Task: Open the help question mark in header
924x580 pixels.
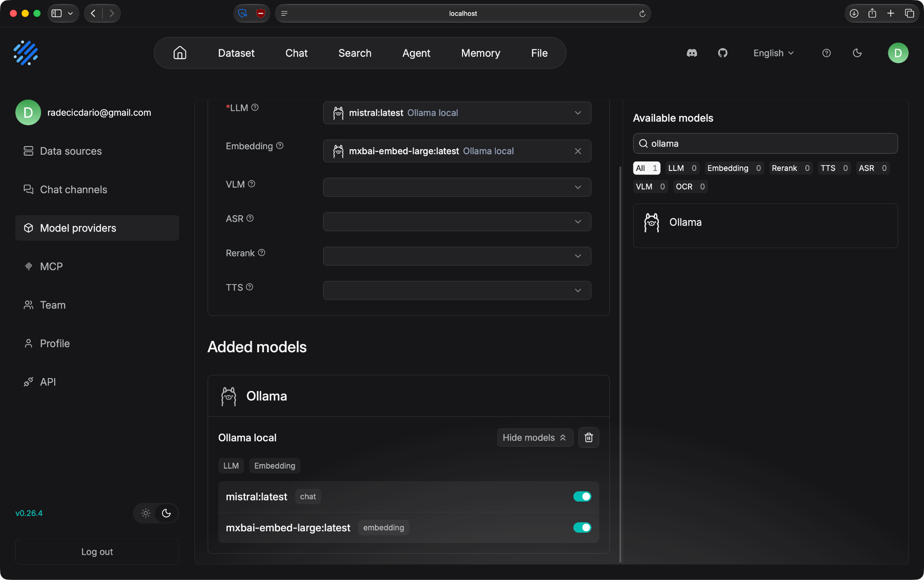Action: tap(827, 53)
